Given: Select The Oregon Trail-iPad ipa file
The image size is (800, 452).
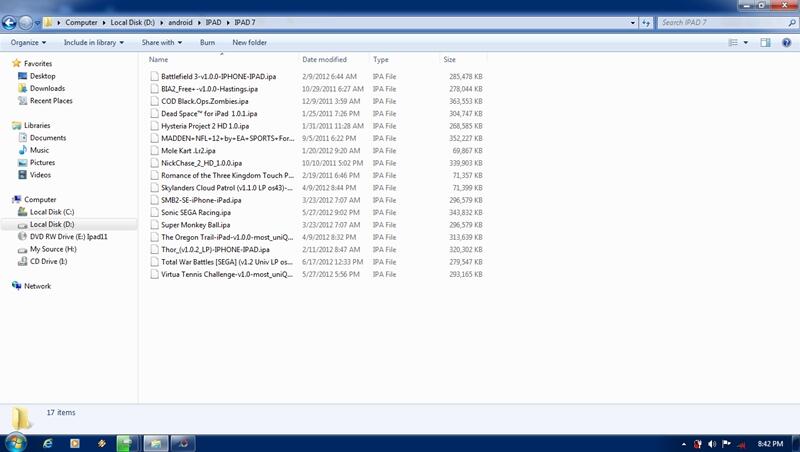Looking at the screenshot, I should click(x=228, y=237).
